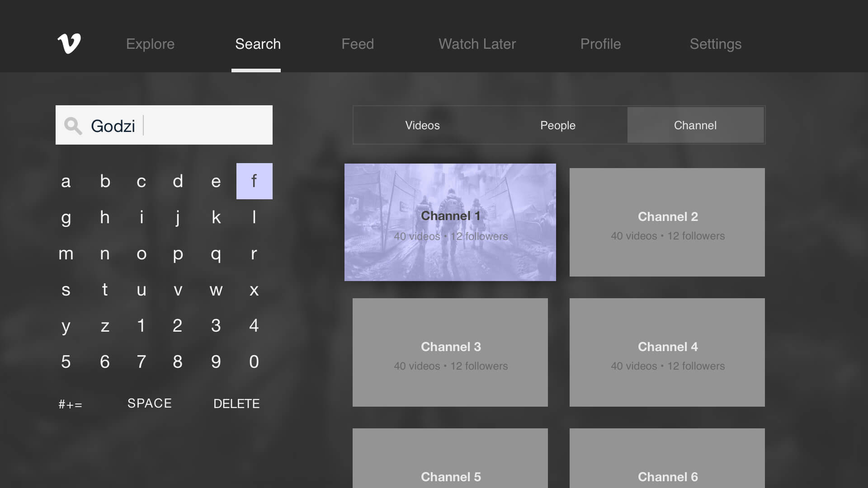
Task: Tap the number 2 key
Action: (x=178, y=326)
